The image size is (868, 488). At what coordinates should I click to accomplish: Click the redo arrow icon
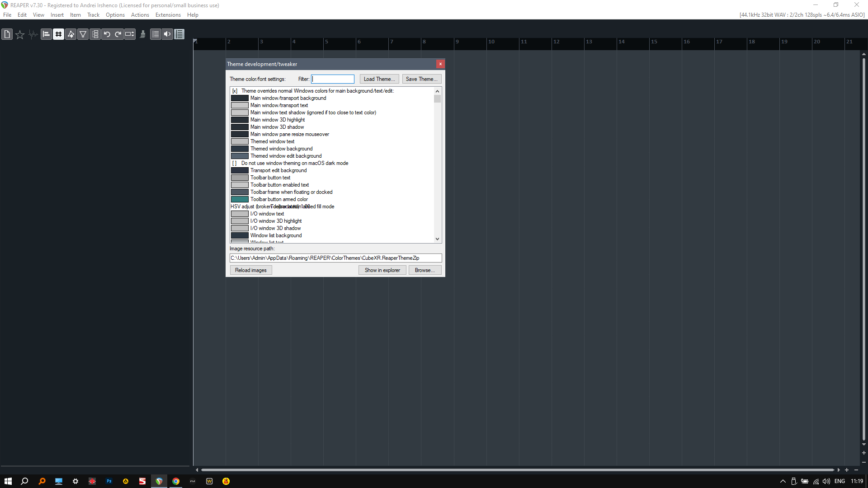point(118,34)
